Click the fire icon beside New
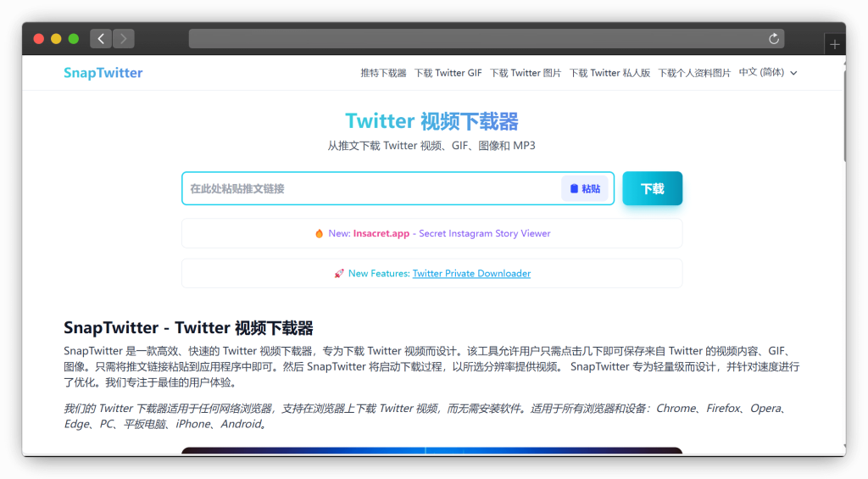Viewport: 868px width, 479px height. pos(319,233)
